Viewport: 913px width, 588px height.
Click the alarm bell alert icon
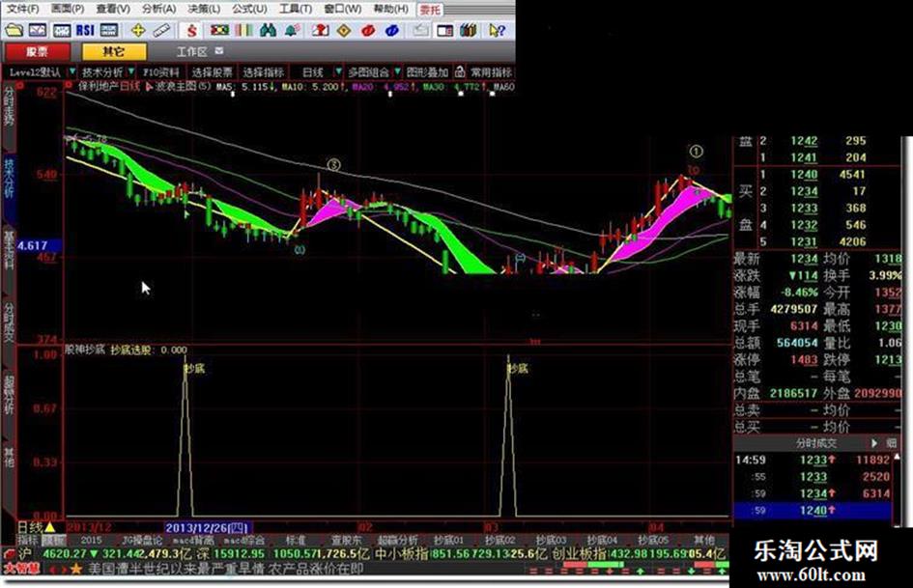pyautogui.click(x=292, y=30)
